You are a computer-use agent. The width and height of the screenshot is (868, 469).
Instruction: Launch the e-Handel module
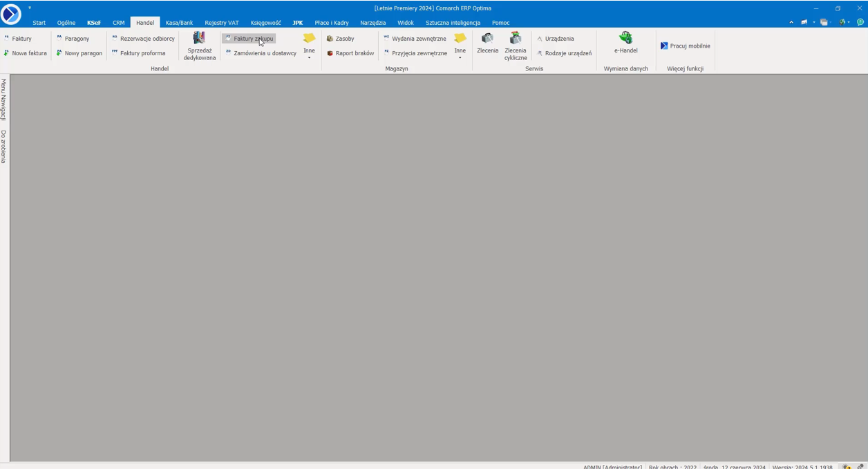point(625,43)
